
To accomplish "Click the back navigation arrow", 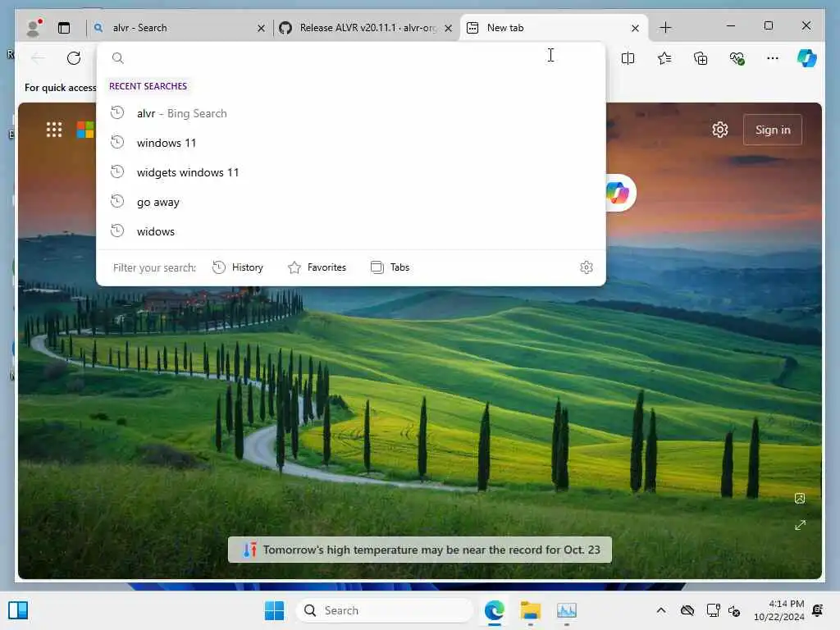I will pos(38,58).
